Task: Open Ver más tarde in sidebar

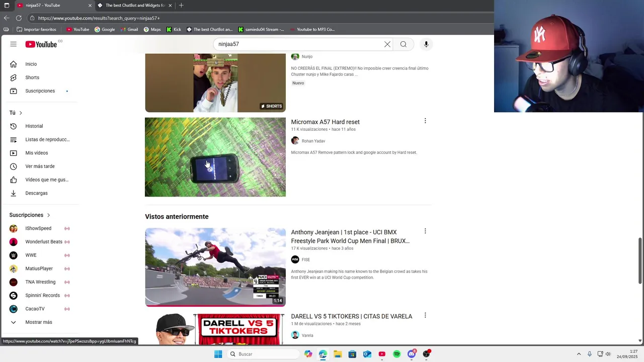Action: [x=40, y=166]
